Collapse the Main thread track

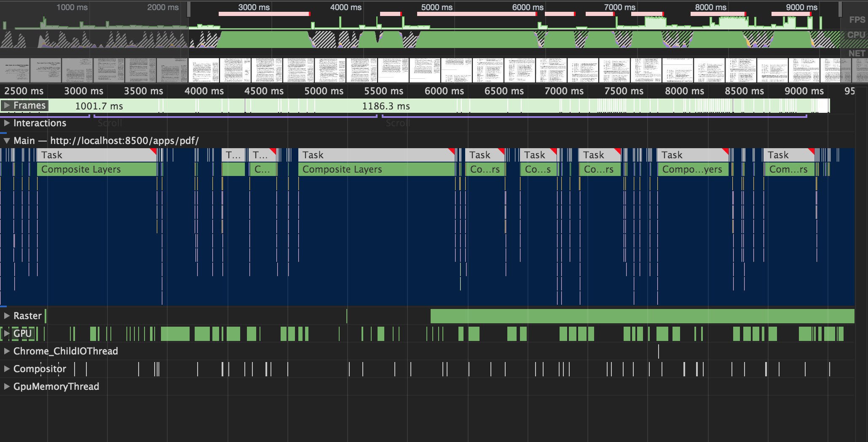tap(7, 141)
